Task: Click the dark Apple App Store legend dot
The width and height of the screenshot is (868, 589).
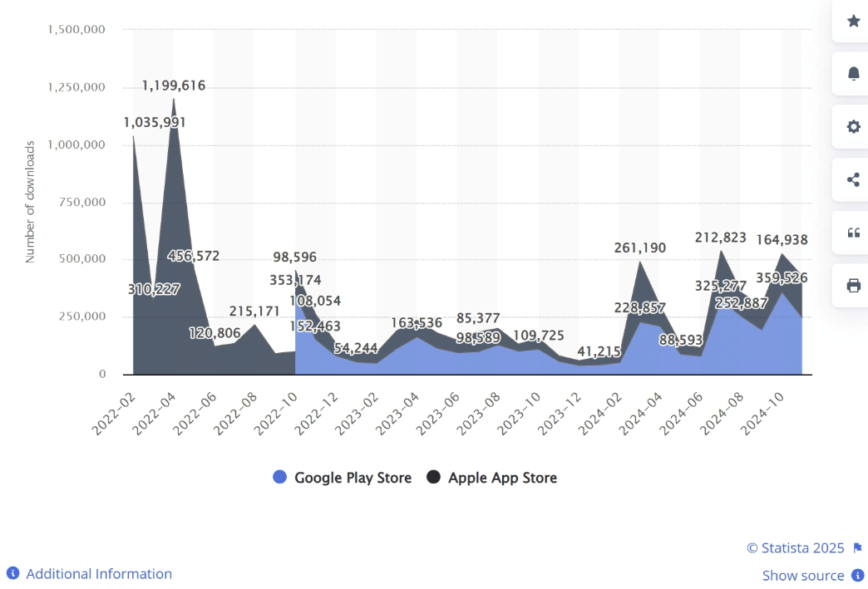Action: tap(433, 478)
